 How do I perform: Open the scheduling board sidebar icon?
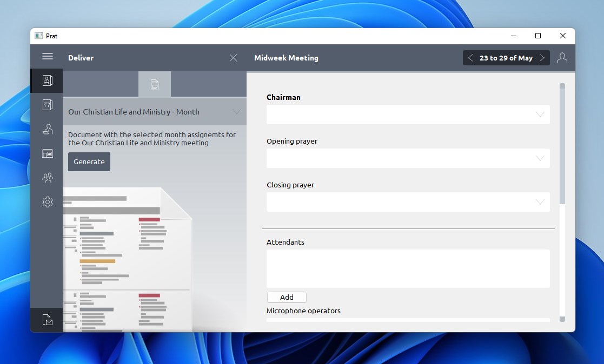tap(47, 153)
